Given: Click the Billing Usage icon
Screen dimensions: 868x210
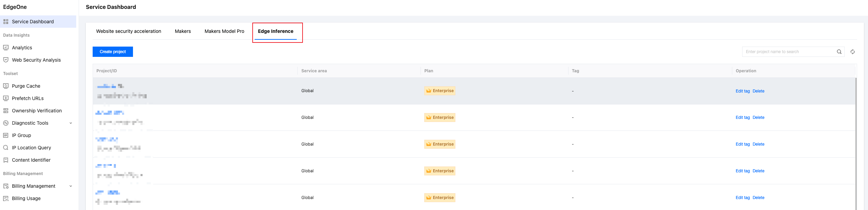Looking at the screenshot, I should pyautogui.click(x=6, y=198).
